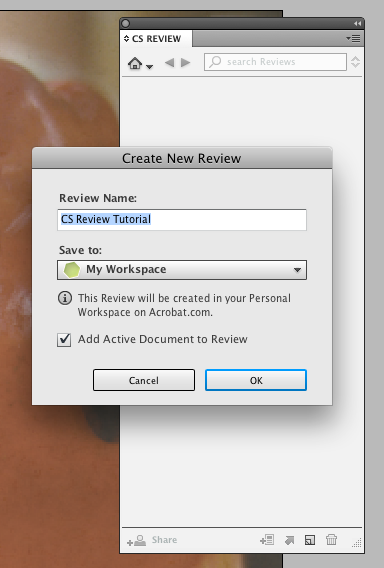
Task: Close the CS Review panel with round button
Action: pyautogui.click(x=126, y=24)
